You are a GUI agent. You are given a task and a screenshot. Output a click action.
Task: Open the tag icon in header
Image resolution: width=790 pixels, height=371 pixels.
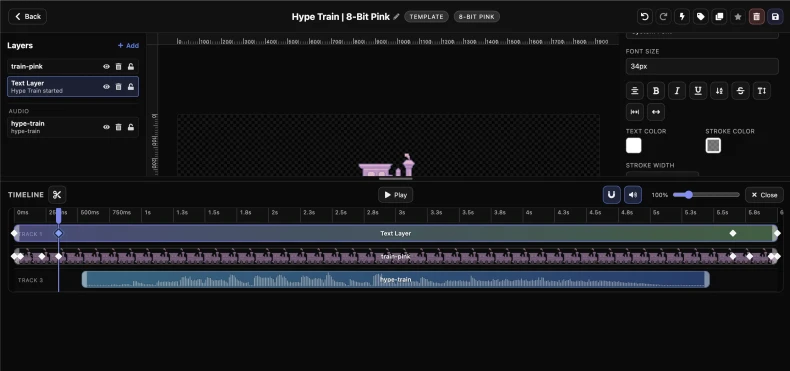(700, 17)
